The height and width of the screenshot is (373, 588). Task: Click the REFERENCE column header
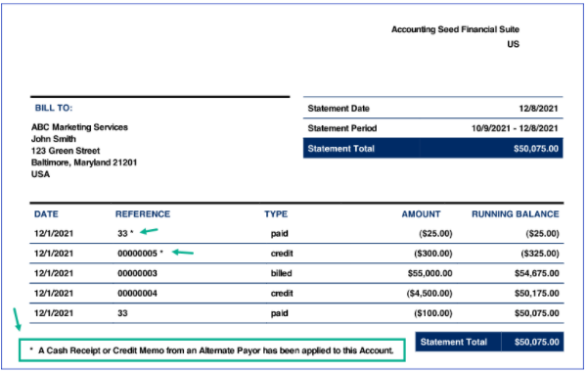point(143,214)
